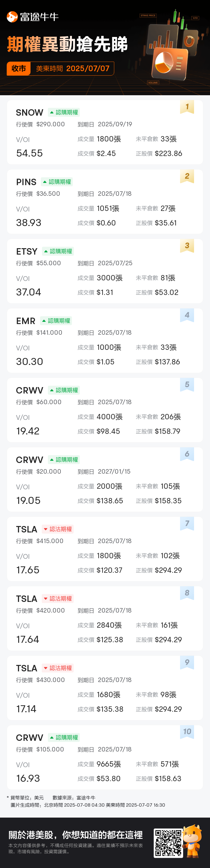Click the orange 收市 label

click(19, 69)
